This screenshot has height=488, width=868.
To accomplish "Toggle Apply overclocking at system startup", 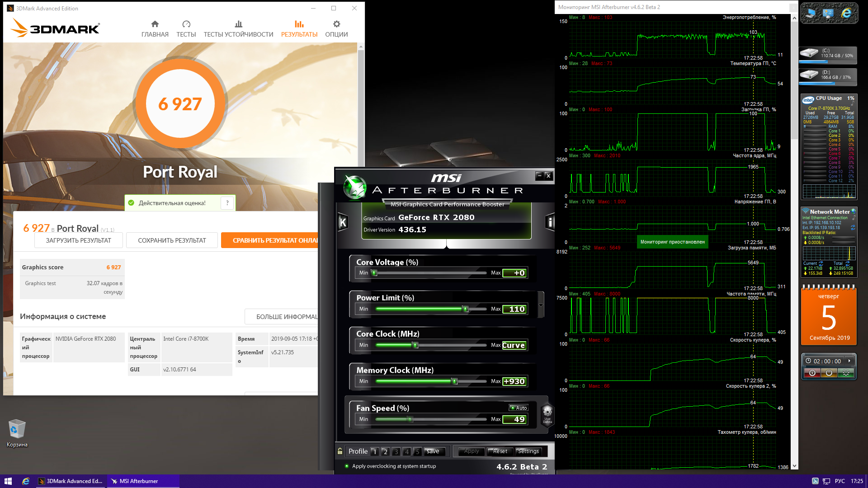I will (x=347, y=466).
